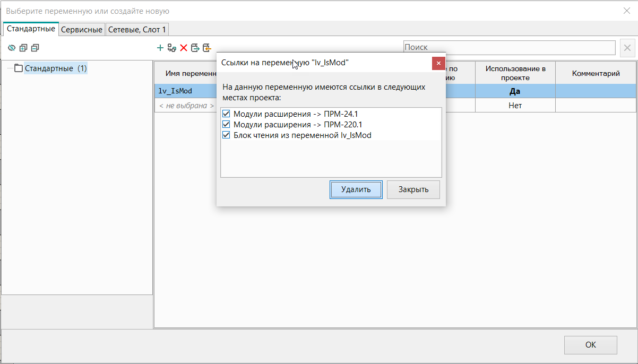Image resolution: width=638 pixels, height=364 pixels.
Task: Add a new variable with plus icon
Action: 160,48
